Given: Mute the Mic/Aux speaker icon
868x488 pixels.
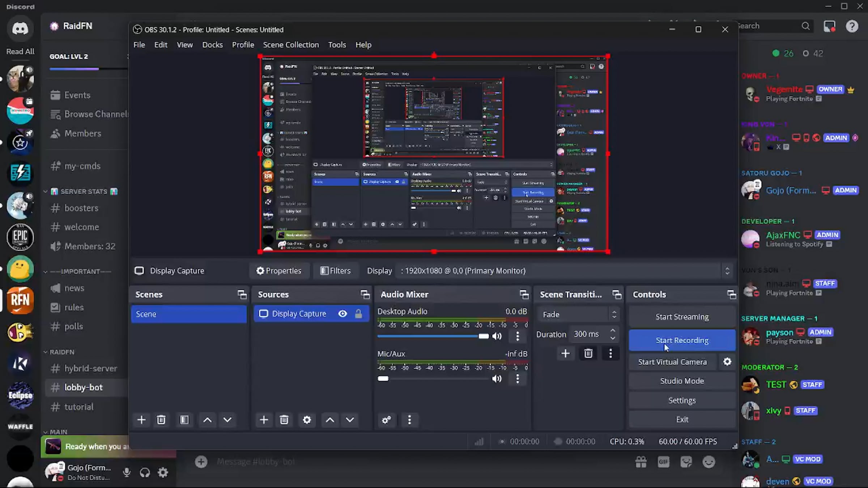Looking at the screenshot, I should (497, 378).
